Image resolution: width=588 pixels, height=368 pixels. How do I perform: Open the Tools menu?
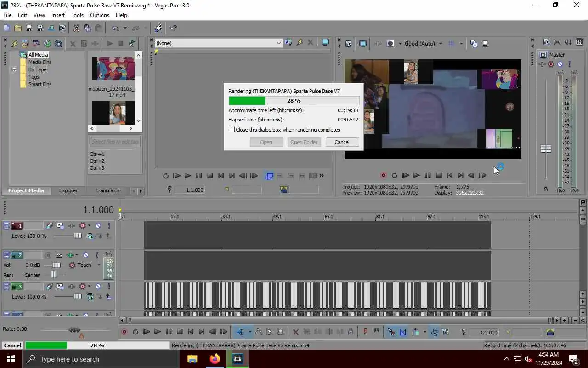tap(77, 15)
